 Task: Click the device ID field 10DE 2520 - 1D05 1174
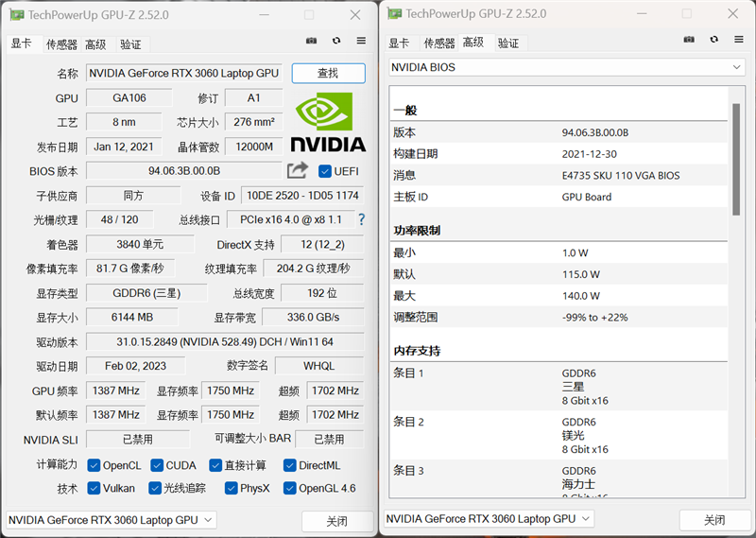[x=302, y=196]
